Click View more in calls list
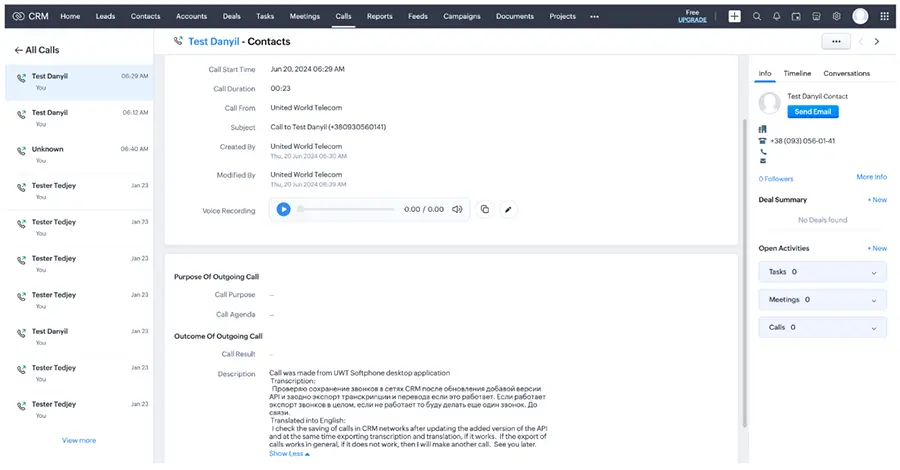Viewport: 900px width, 470px height. click(x=79, y=440)
